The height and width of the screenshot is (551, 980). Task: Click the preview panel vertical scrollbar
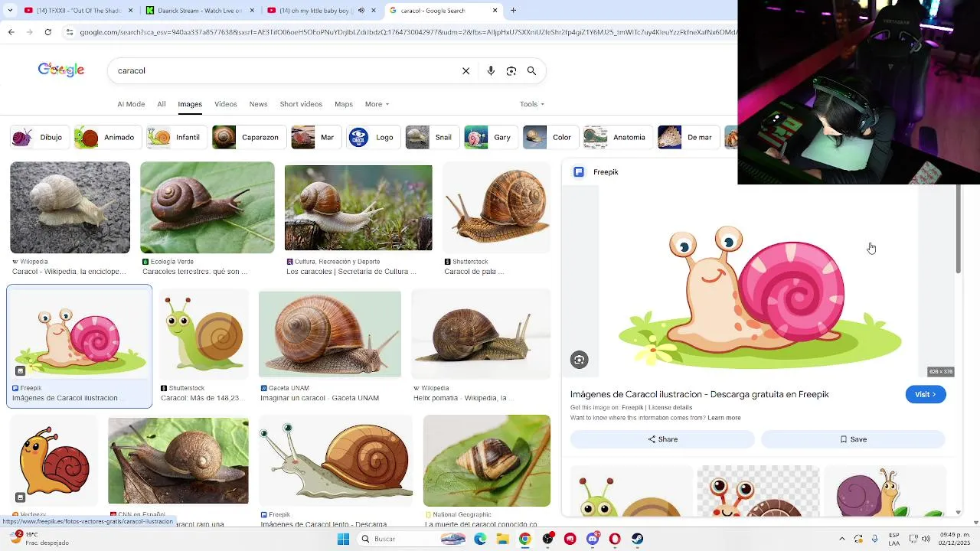pos(958,230)
